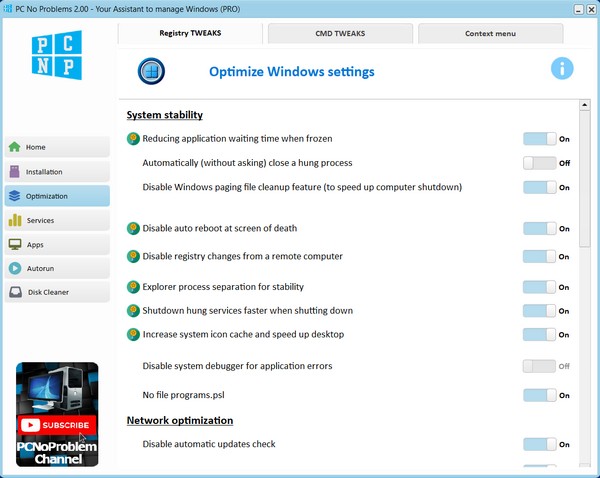Click the YouTube Subscribe badge
The height and width of the screenshot is (478, 600).
pos(57,425)
